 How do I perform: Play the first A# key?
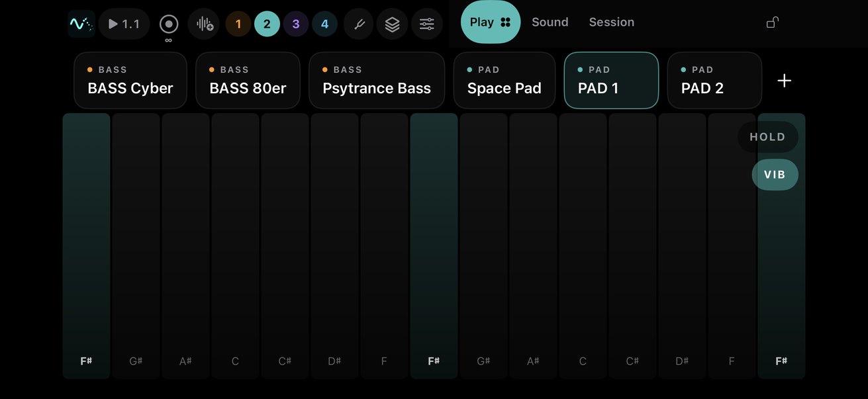185,245
